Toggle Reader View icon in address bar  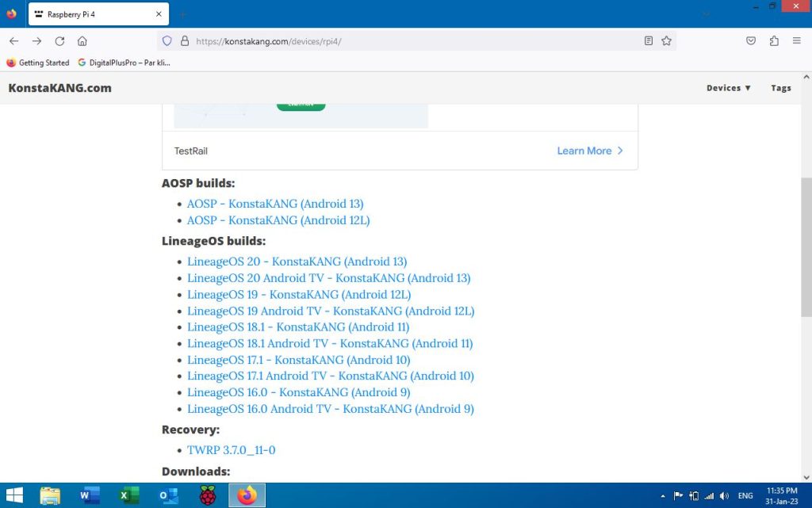click(649, 41)
